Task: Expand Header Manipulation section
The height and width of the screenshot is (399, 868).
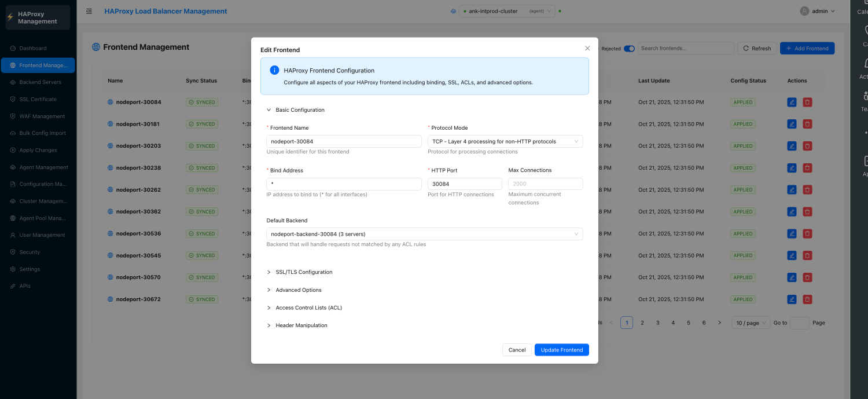Action: [297, 325]
